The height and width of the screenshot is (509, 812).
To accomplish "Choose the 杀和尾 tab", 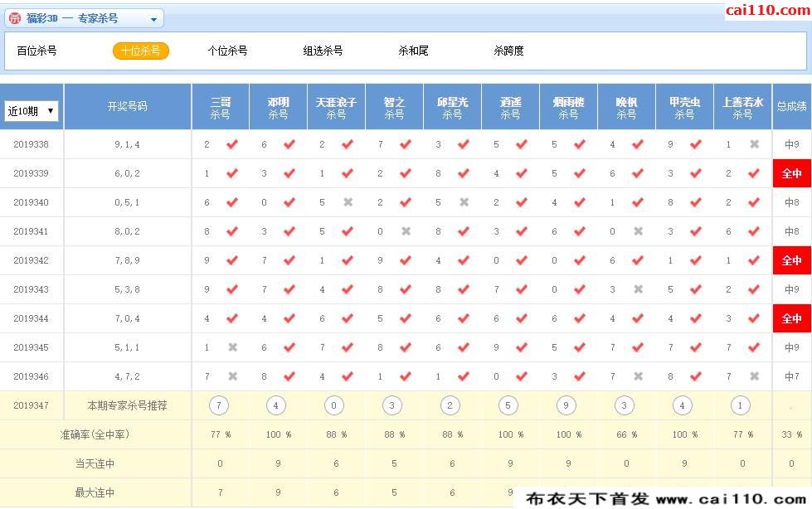I will tap(413, 51).
